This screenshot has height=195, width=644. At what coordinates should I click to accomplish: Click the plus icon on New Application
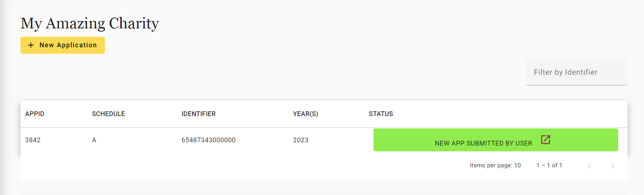click(31, 45)
